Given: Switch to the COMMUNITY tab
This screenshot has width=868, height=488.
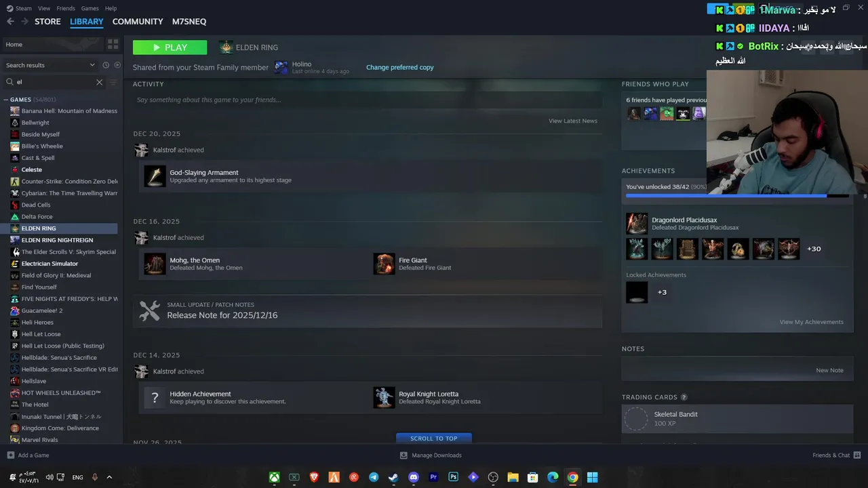Looking at the screenshot, I should [x=138, y=22].
